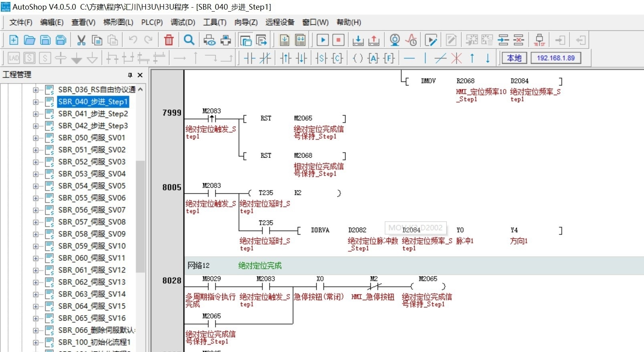
Task: Expand the SBR_066 tree node
Action: click(36, 330)
